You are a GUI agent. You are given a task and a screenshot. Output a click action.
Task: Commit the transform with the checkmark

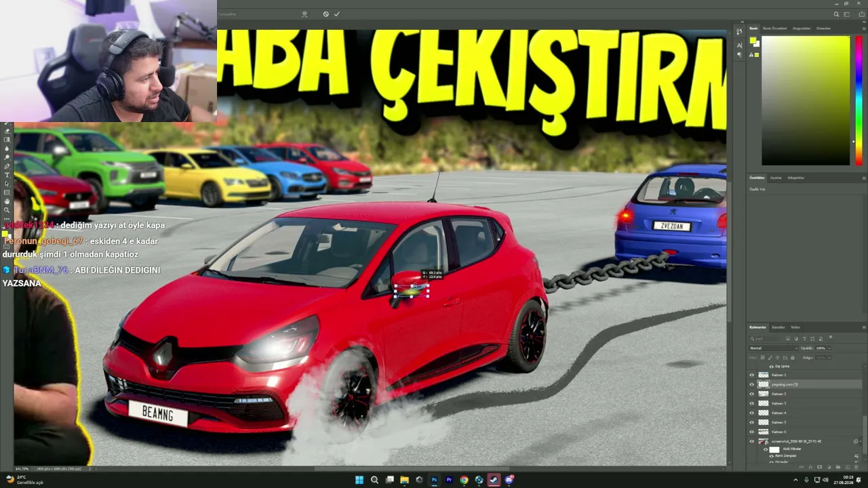[336, 14]
